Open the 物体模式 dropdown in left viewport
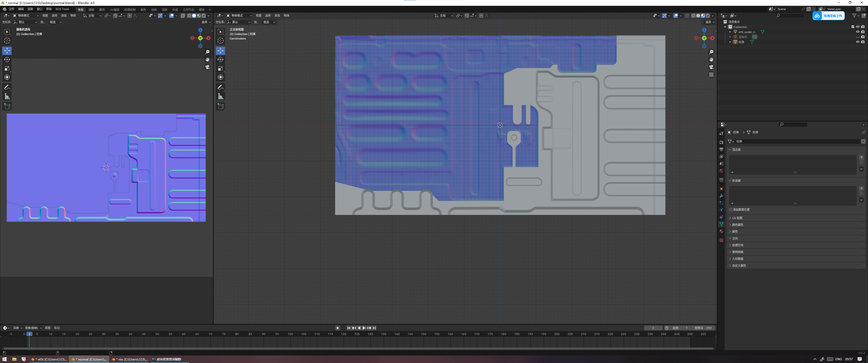This screenshot has height=363, width=868. coord(25,16)
